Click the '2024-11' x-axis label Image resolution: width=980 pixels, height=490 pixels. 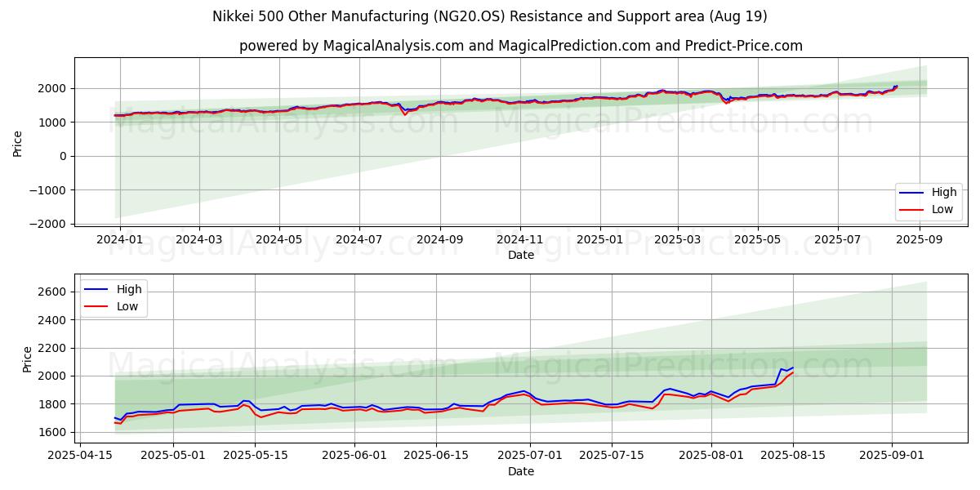click(520, 240)
